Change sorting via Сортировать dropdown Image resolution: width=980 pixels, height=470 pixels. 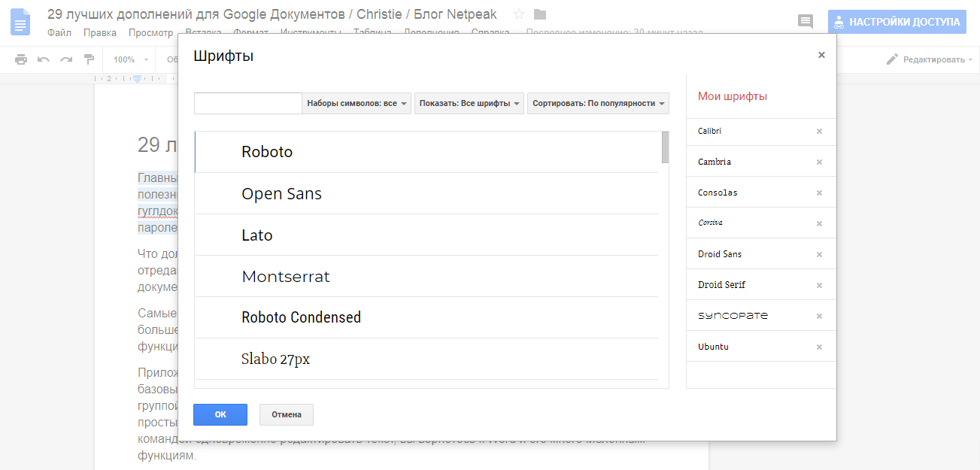pos(599,103)
